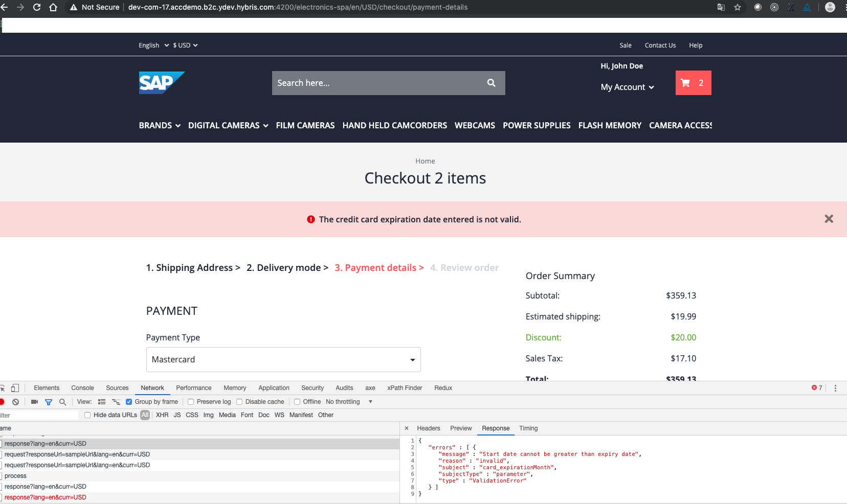Expand the DIGITAL CAMERAS navigation menu
The image size is (847, 504).
[x=228, y=125]
